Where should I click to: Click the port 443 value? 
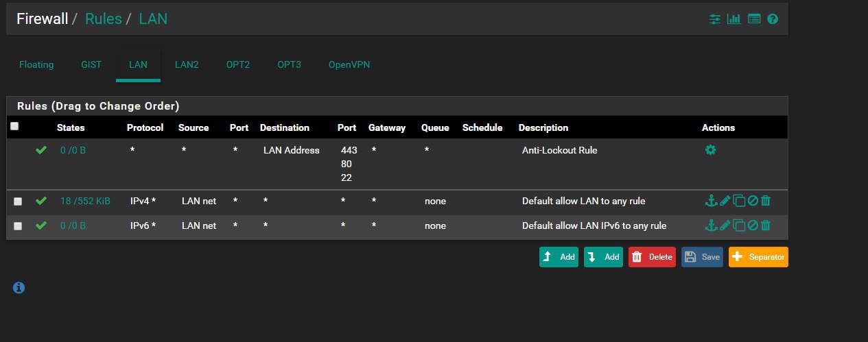pyautogui.click(x=349, y=150)
